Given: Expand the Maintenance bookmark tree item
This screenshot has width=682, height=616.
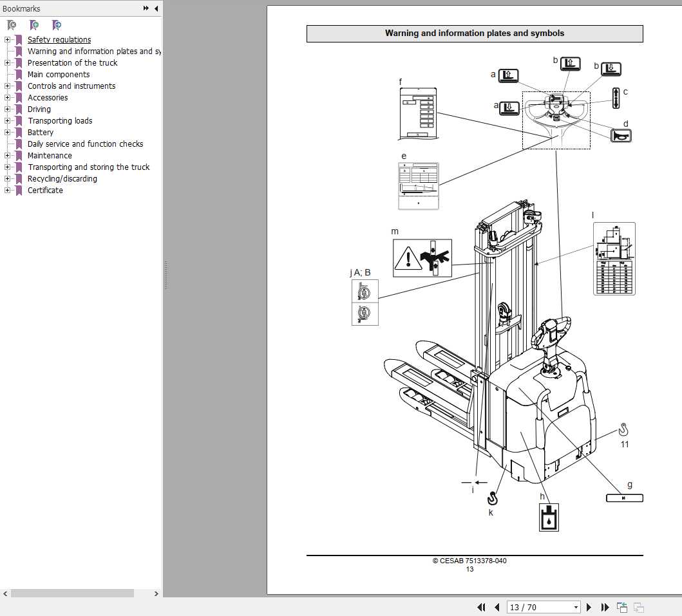Looking at the screenshot, I should point(6,155).
